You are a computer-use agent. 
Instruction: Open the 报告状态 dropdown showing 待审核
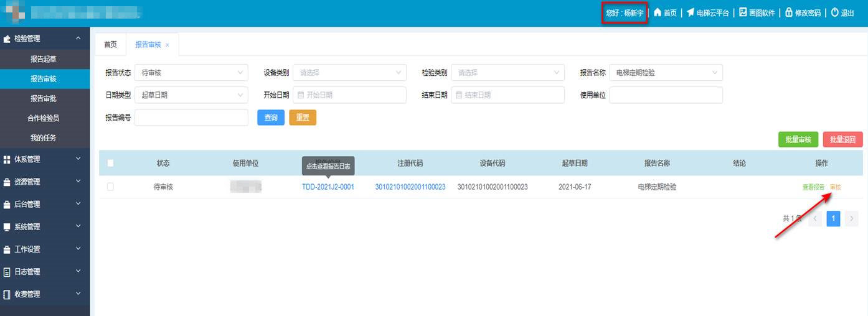[191, 73]
